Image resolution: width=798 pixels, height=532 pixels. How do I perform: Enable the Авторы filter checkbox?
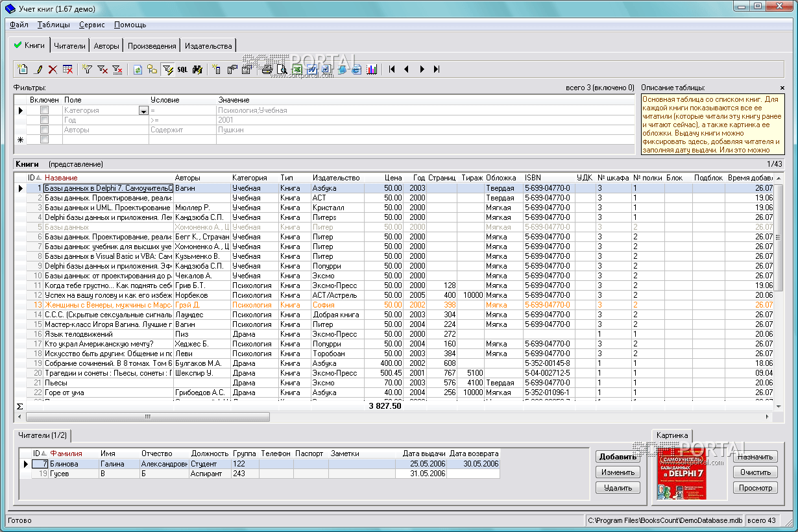(44, 130)
